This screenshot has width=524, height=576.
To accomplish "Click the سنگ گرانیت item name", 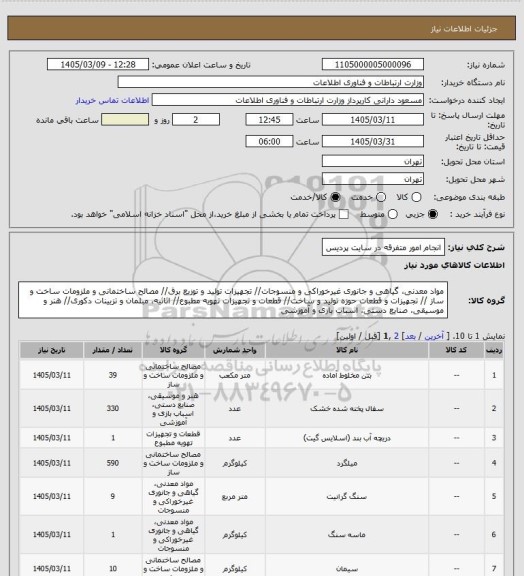I will pos(347,497).
